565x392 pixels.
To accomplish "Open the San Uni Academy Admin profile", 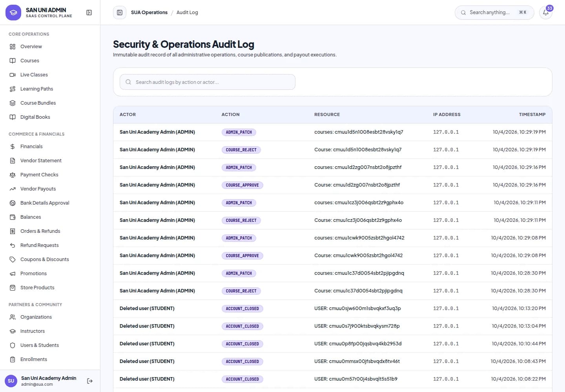I will [41, 381].
